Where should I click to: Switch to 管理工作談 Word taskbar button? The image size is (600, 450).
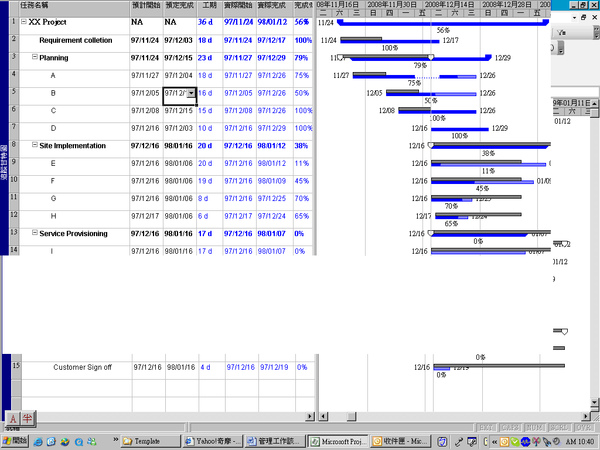[275, 441]
